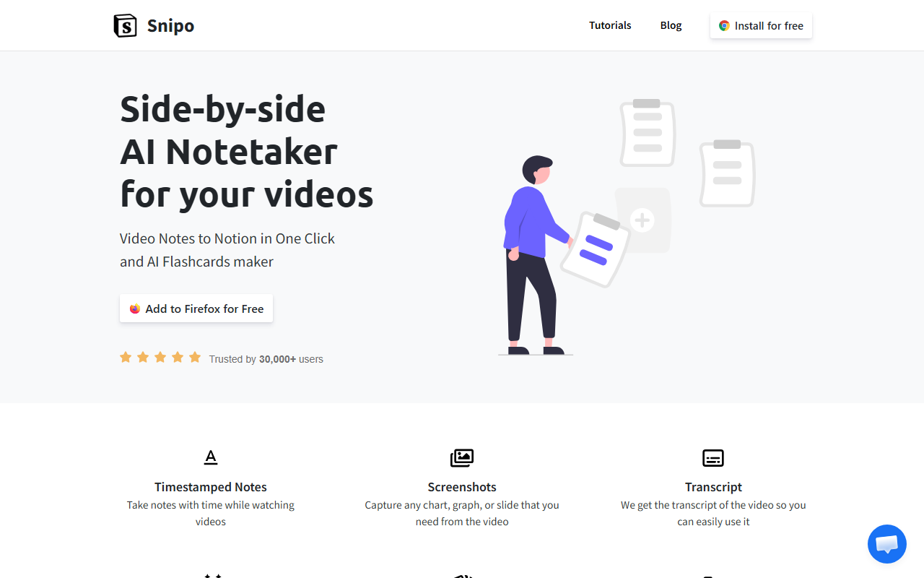Click the Chrome icon in Install button
Image resolution: width=924 pixels, height=578 pixels.
coord(724,26)
